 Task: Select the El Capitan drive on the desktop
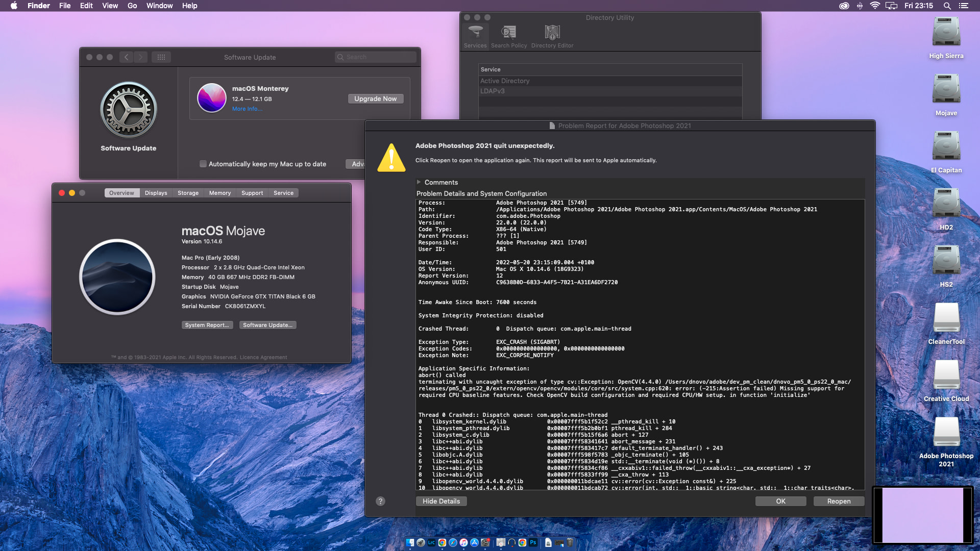[946, 153]
